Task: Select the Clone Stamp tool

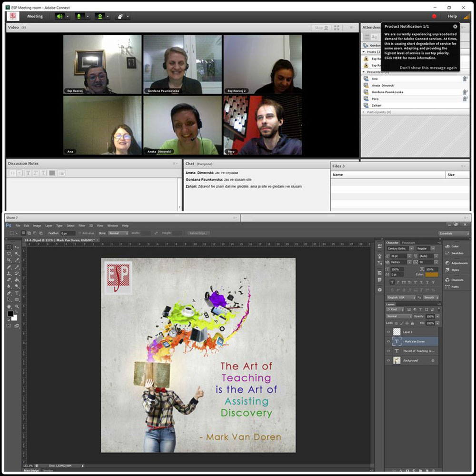Action: [x=9, y=274]
